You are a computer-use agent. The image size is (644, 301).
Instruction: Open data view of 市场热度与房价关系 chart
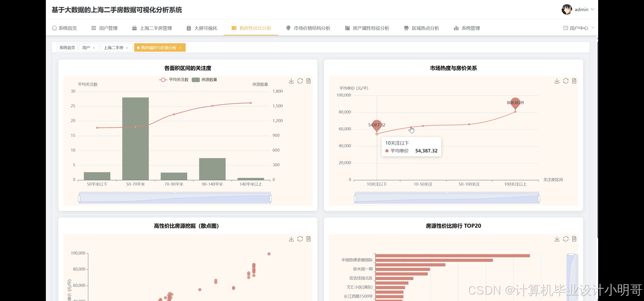click(x=574, y=81)
